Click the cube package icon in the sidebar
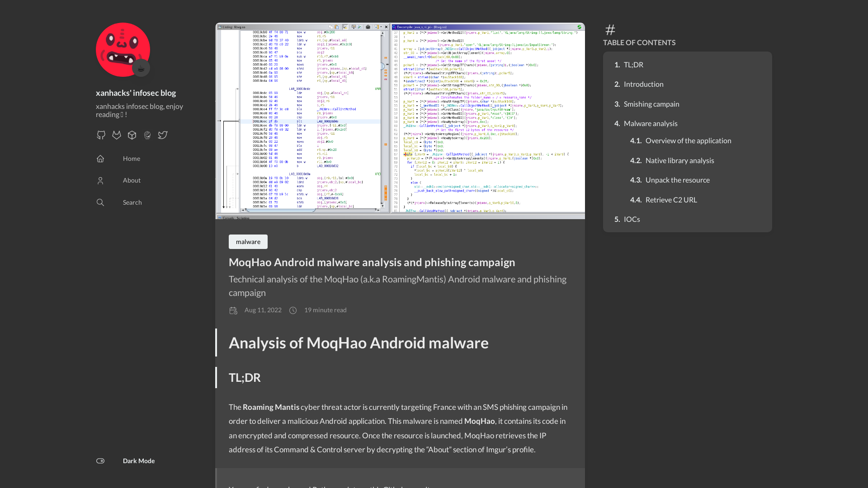Screen dimensions: 868x488 coord(132,135)
